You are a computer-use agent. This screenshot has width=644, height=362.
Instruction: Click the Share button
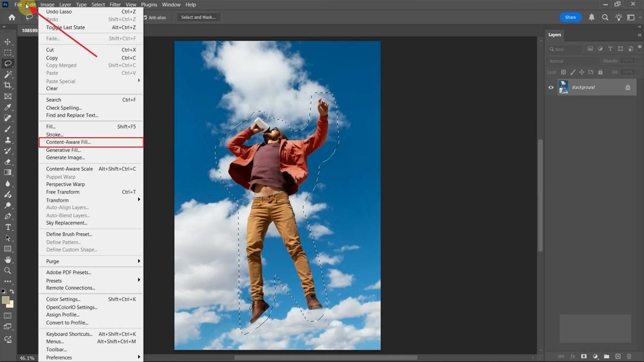[570, 17]
